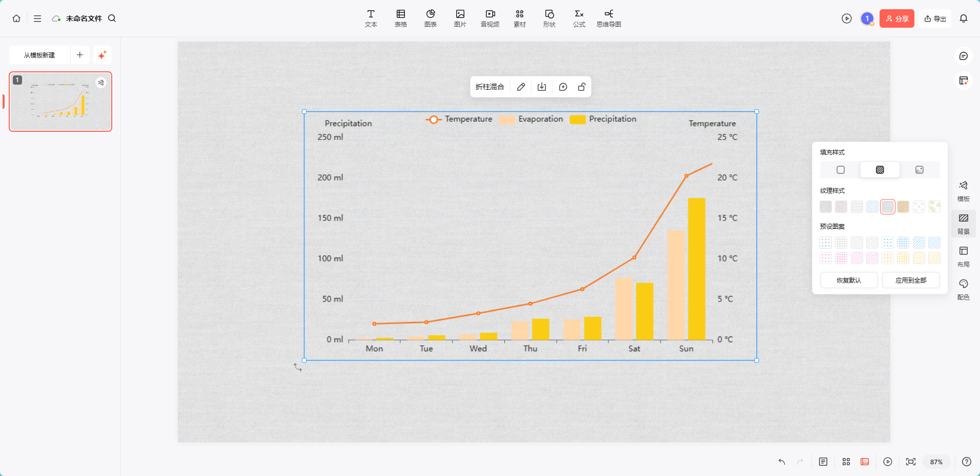This screenshot has width=980, height=476.
Task: Click the chart rotate handle
Action: click(x=298, y=367)
